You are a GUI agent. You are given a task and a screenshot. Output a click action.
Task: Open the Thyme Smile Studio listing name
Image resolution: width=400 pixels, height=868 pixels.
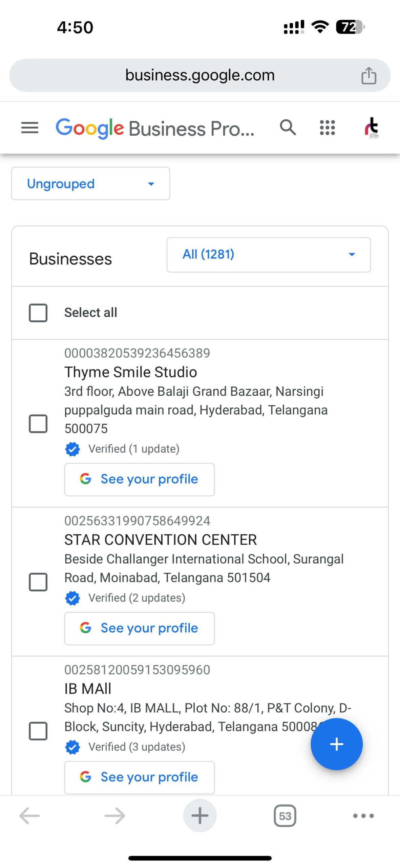coord(131,372)
